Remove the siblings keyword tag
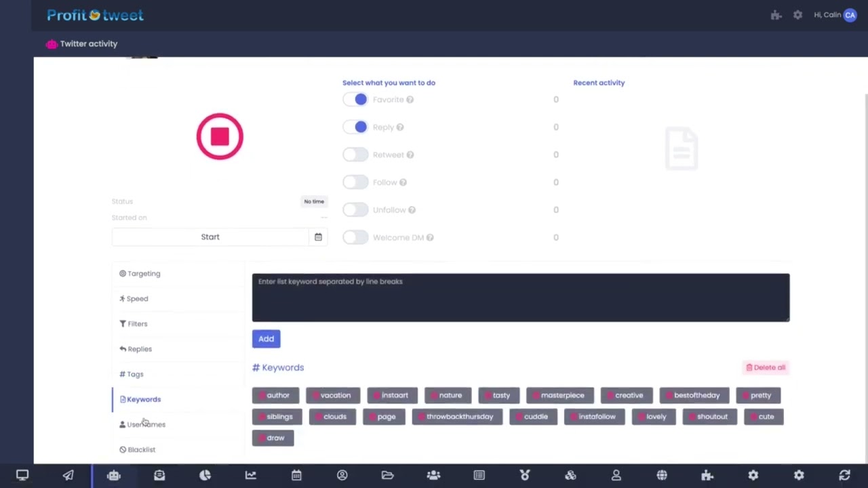This screenshot has height=488, width=868. (262, 417)
